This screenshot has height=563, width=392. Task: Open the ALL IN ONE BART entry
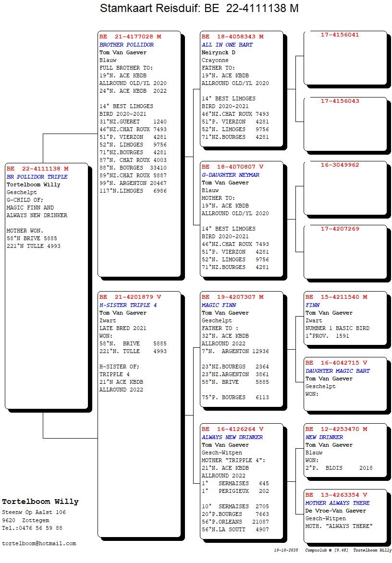point(227,45)
